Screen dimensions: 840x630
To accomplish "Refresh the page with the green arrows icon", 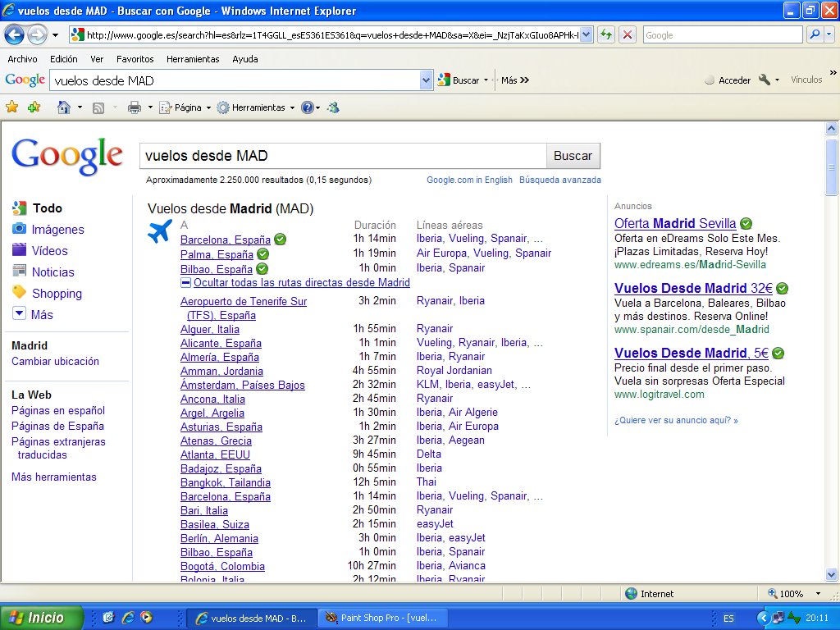I will [606, 34].
